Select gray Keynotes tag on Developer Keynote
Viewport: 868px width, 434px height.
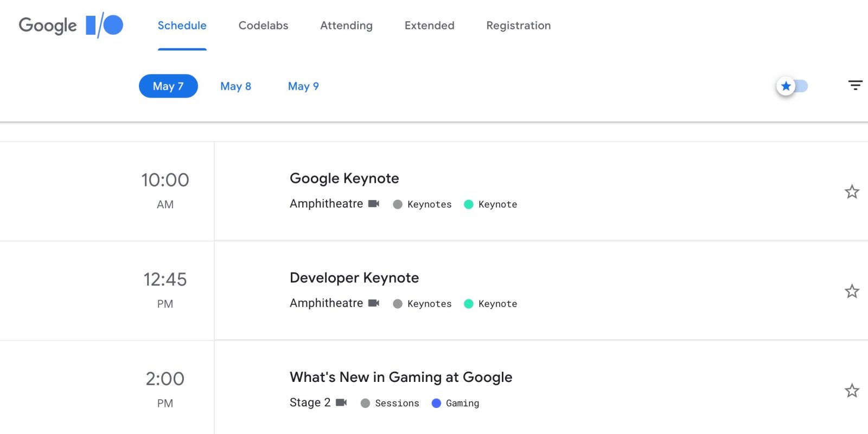point(422,304)
